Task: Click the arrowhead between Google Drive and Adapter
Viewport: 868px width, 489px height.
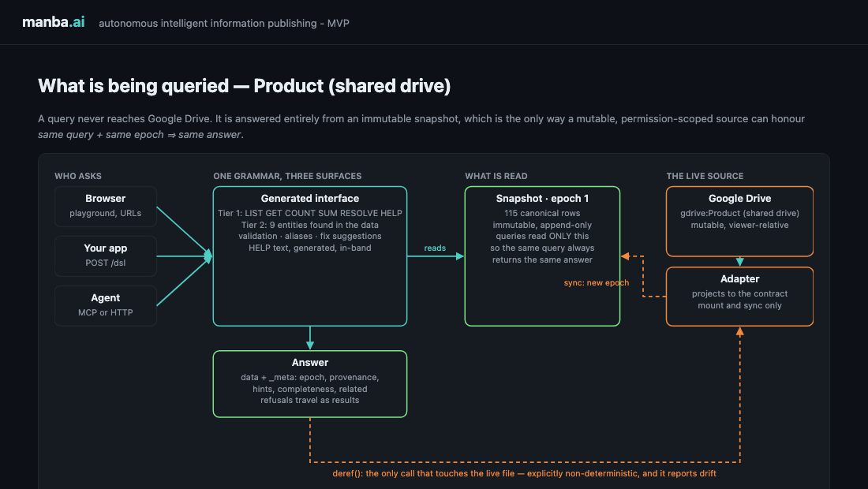Action: [739, 262]
